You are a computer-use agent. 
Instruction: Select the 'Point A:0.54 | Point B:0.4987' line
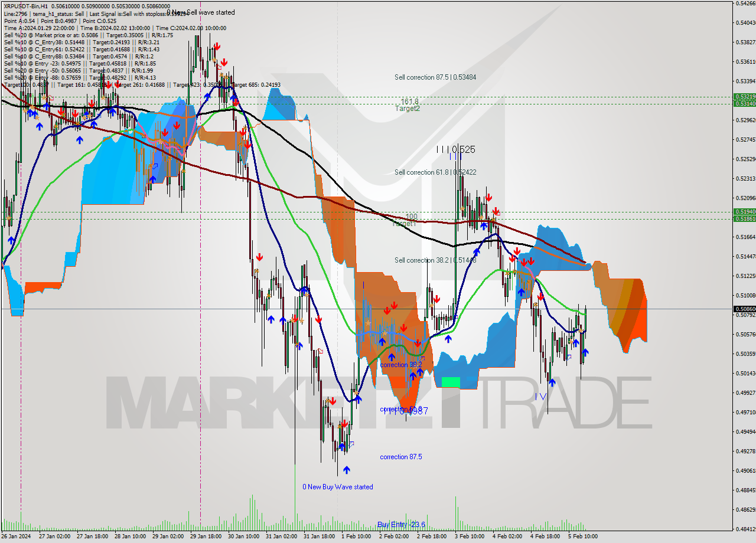(x=60, y=21)
